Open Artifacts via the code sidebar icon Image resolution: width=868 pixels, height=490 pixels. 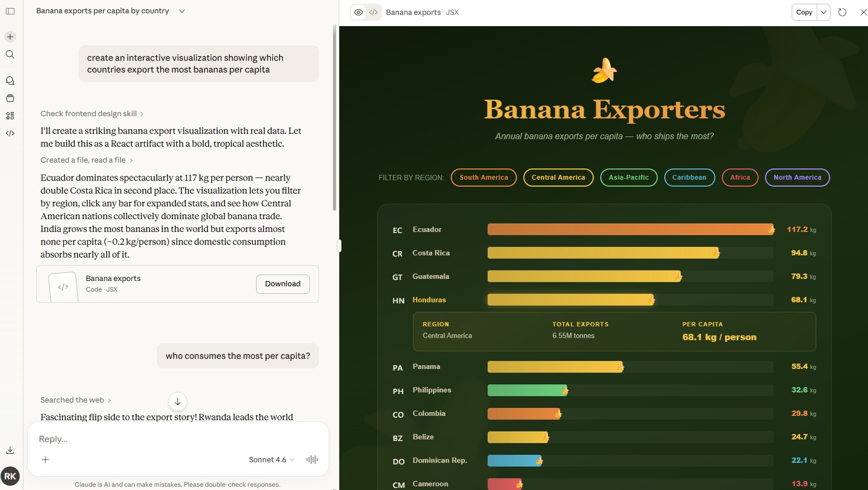10,133
